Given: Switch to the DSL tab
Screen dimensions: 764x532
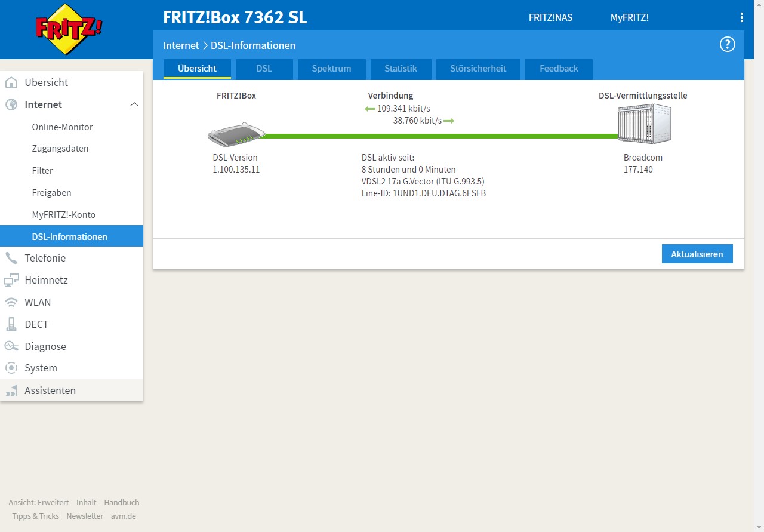Looking at the screenshot, I should [x=264, y=69].
